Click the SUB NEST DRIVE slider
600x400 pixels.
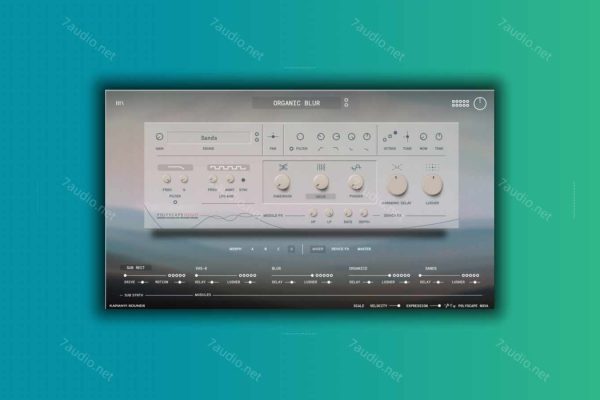(x=143, y=282)
